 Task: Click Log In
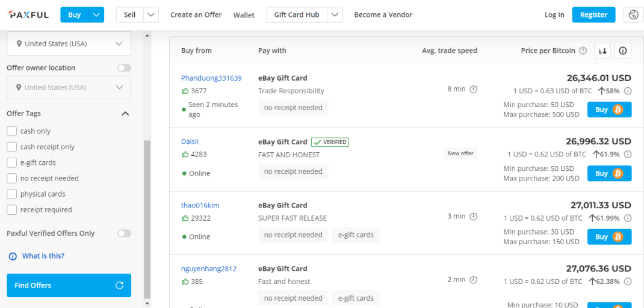[554, 15]
